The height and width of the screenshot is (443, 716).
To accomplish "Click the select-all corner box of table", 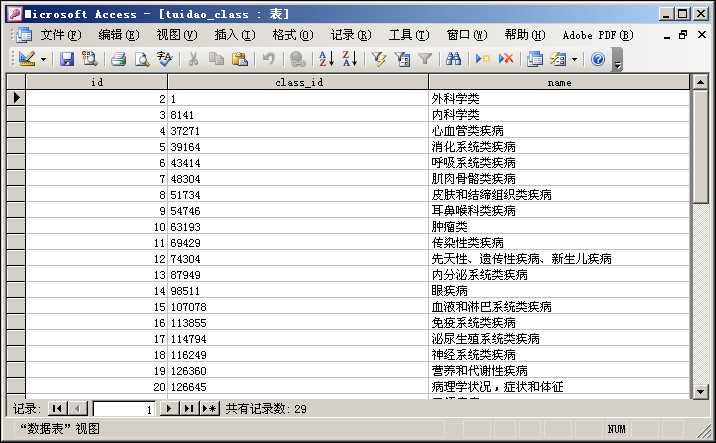I will pos(16,82).
